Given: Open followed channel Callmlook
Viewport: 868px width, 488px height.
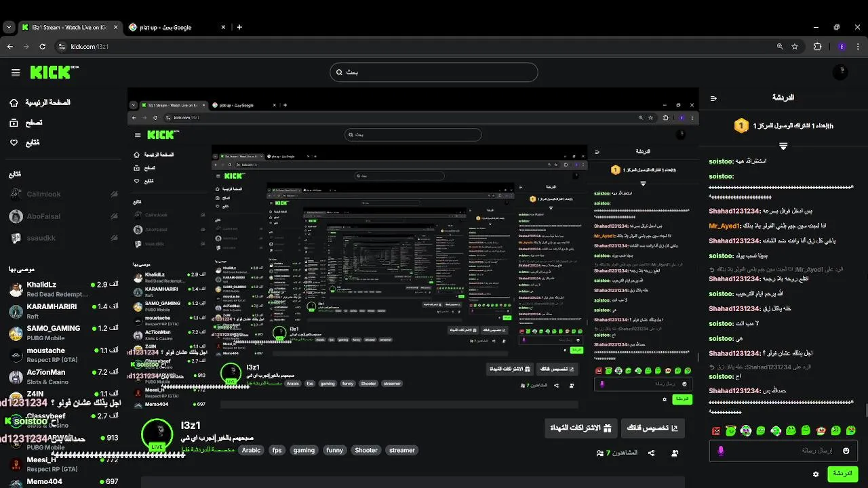Looking at the screenshot, I should click(64, 194).
